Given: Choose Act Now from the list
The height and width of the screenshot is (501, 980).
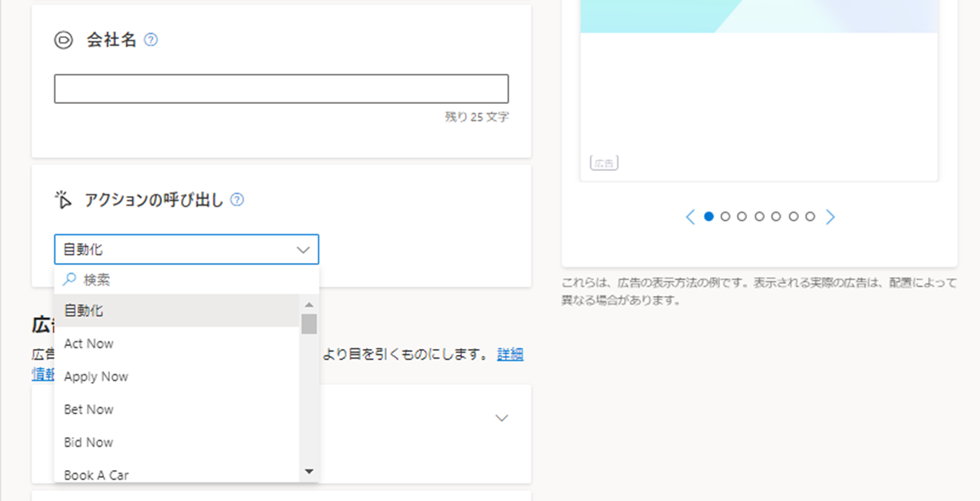Looking at the screenshot, I should [x=89, y=344].
